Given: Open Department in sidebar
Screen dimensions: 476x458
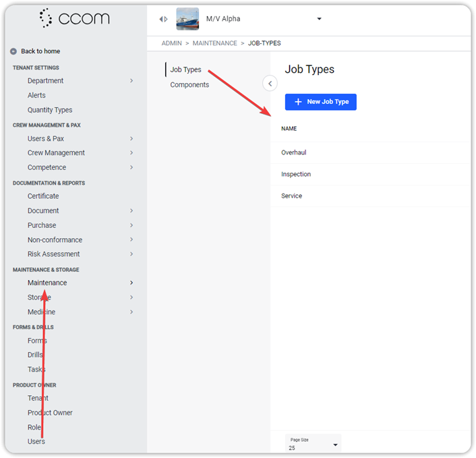Looking at the screenshot, I should point(46,81).
